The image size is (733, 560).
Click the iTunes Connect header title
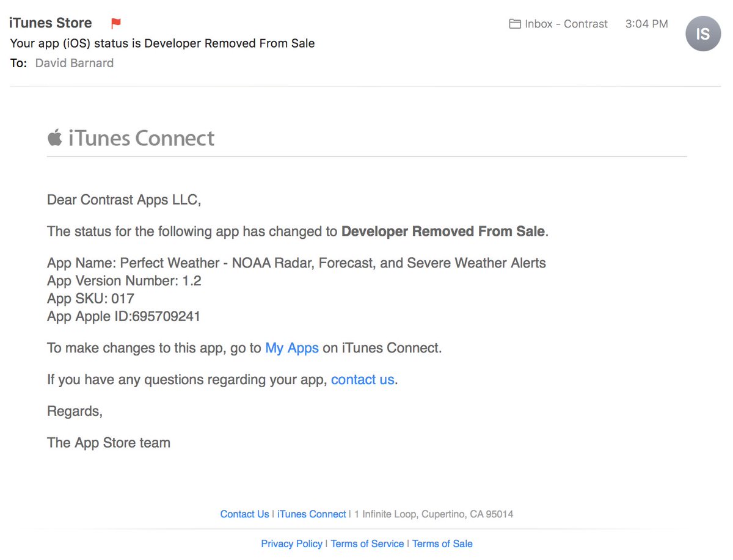point(141,138)
